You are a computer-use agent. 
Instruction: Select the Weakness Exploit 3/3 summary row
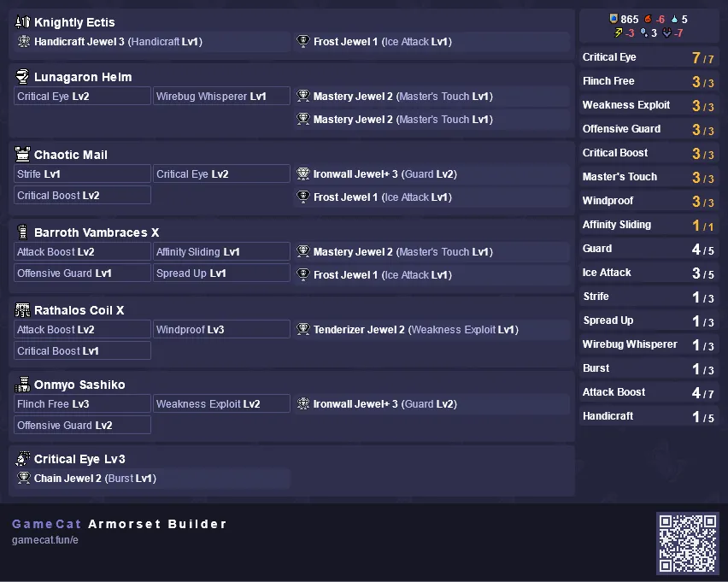649,105
